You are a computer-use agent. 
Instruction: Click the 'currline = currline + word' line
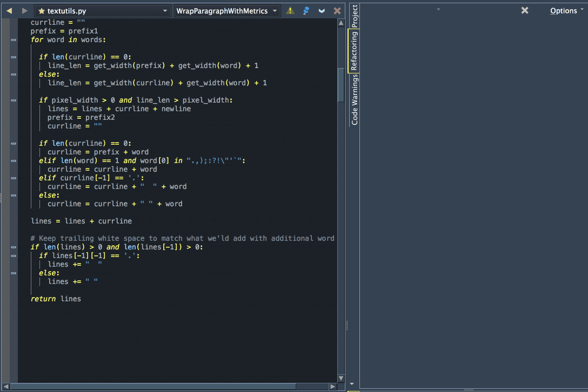(102, 169)
